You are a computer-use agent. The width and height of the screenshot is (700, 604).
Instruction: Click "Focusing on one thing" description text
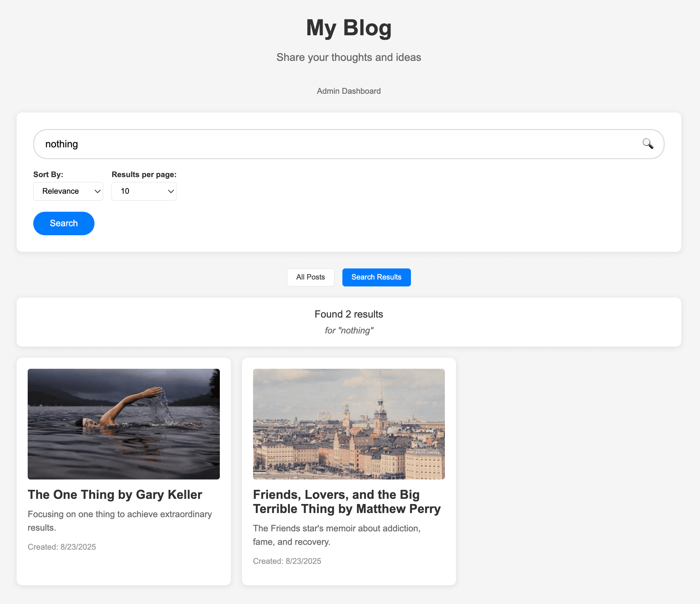[x=120, y=521]
